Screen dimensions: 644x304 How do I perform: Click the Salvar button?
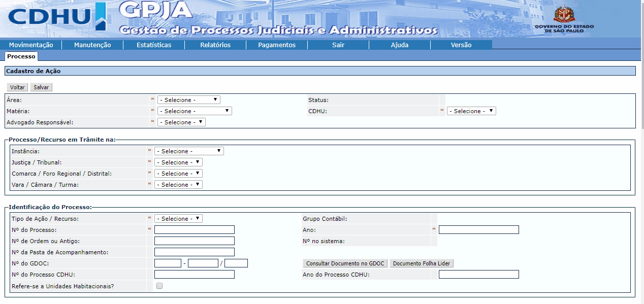pyautogui.click(x=41, y=87)
